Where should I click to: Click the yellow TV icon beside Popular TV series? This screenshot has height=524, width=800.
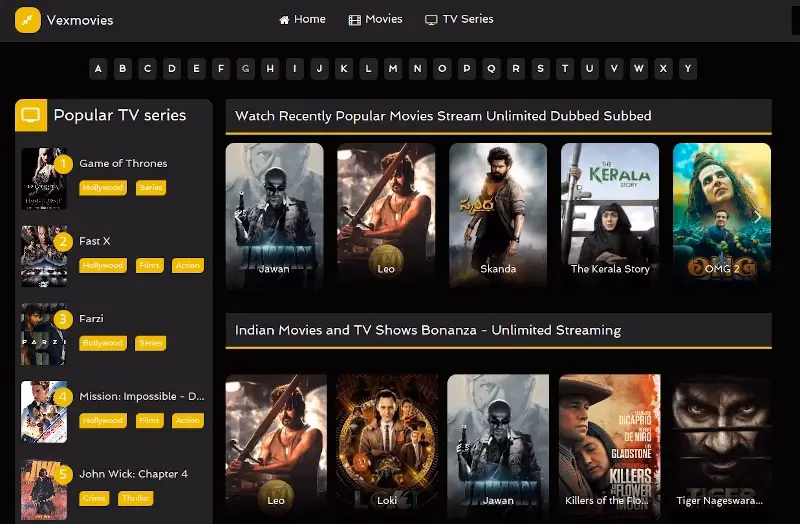click(x=31, y=115)
